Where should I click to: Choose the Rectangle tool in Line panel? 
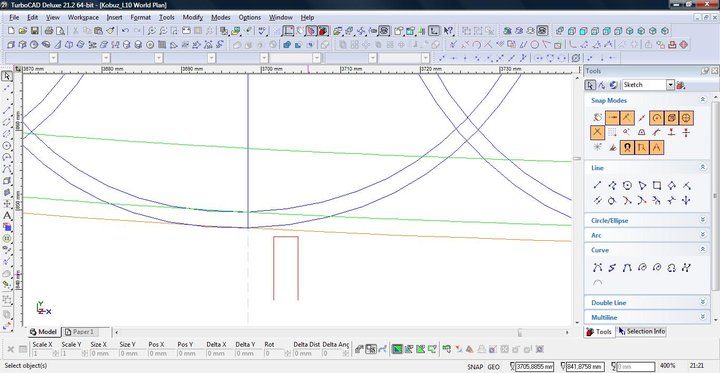tap(657, 186)
